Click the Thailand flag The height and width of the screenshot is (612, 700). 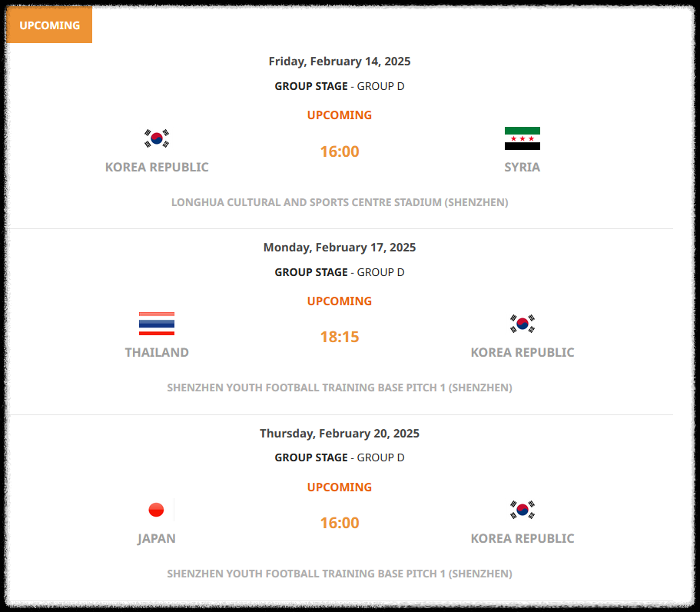coord(157,324)
